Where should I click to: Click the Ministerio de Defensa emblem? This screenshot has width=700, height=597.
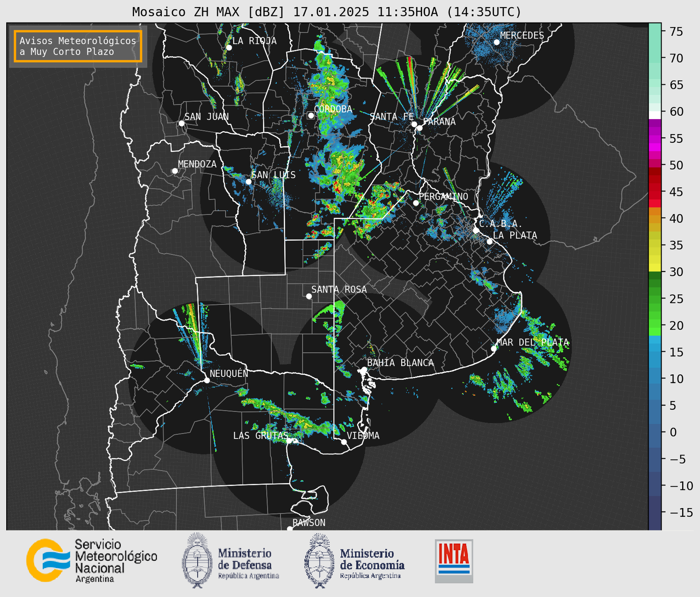197,560
